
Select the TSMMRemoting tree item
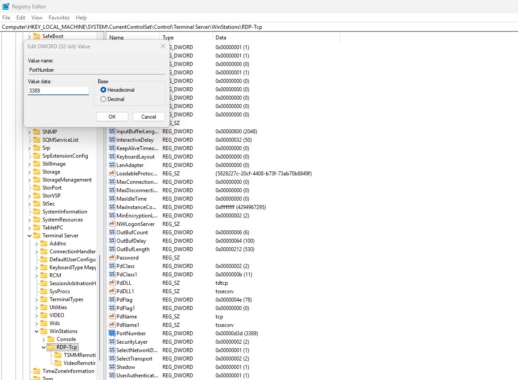click(79, 355)
